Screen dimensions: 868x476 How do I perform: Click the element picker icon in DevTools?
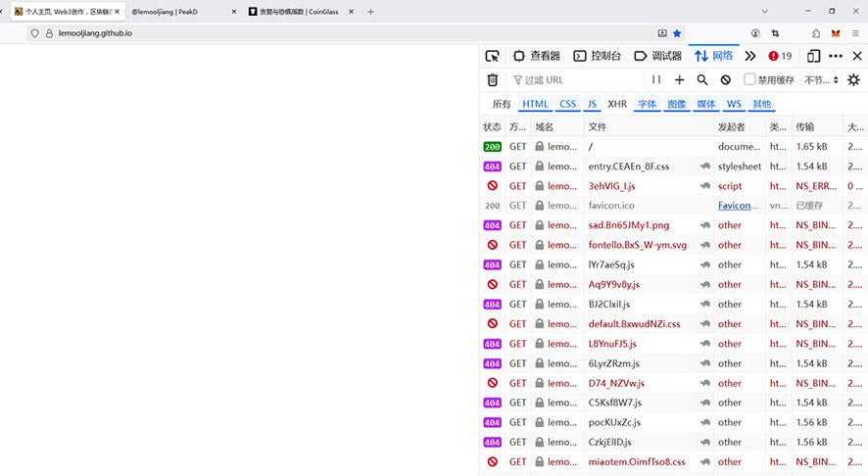point(493,56)
